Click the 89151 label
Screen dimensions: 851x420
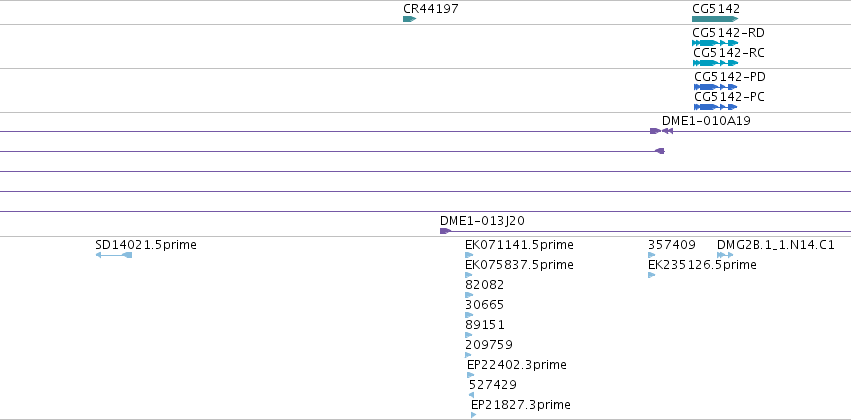point(485,325)
